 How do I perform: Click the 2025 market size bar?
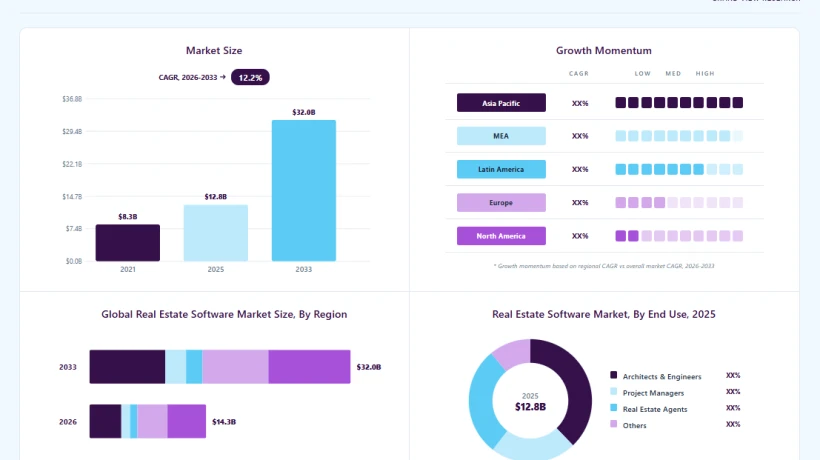215,233
